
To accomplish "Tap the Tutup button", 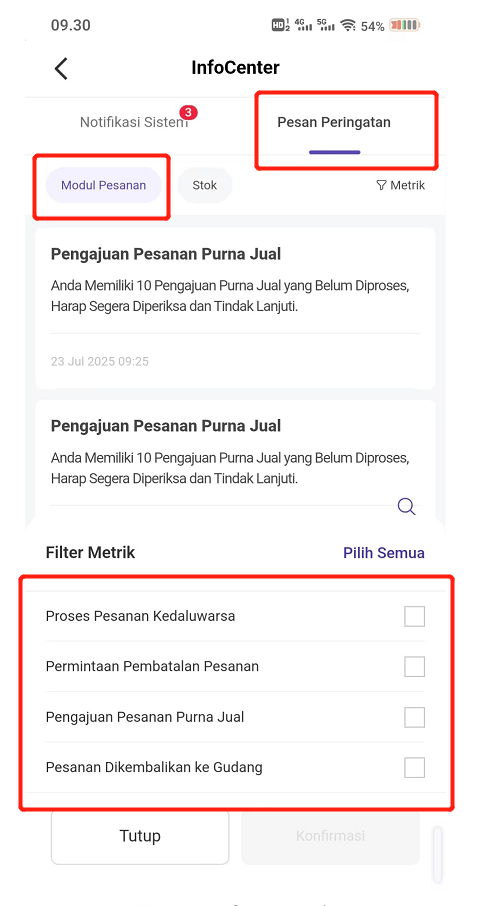I will (x=140, y=836).
